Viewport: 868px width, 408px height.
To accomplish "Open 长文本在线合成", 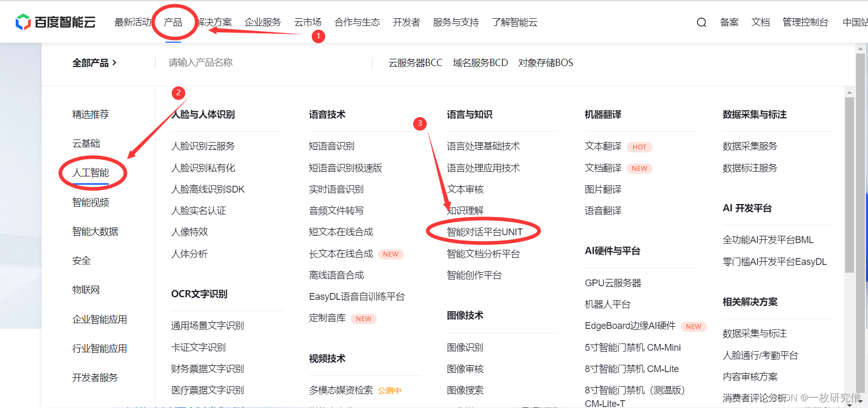I will click(341, 254).
